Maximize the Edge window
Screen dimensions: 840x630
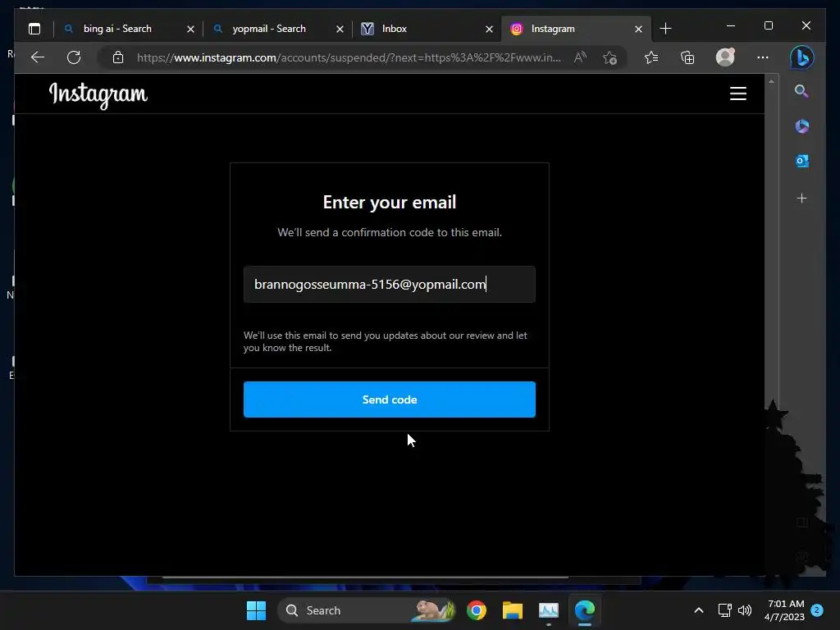pyautogui.click(x=768, y=25)
